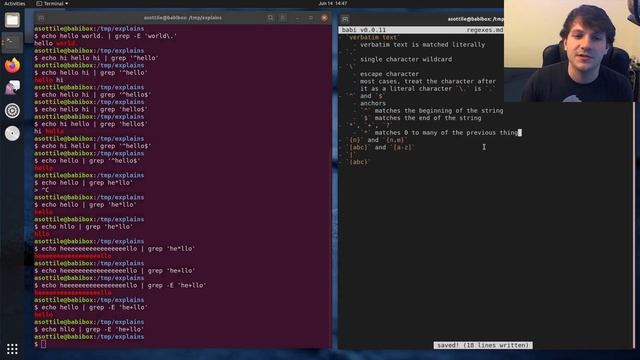The height and width of the screenshot is (360, 640).
Task: Click the new tab icon in left terminal header
Action: tap(41, 18)
